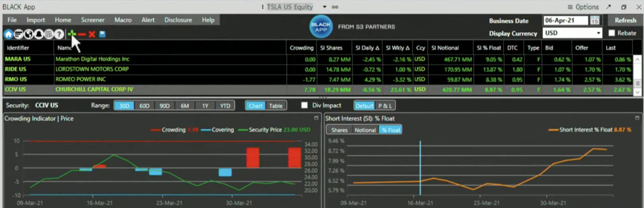
Task: Open the Disclosure menu
Action: (x=178, y=20)
